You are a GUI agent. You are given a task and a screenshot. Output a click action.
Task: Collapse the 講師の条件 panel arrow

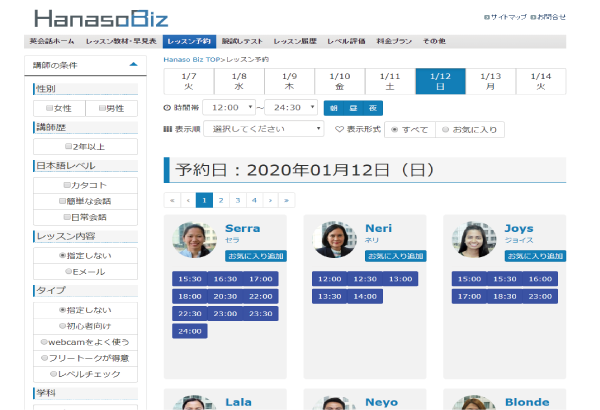[133, 64]
